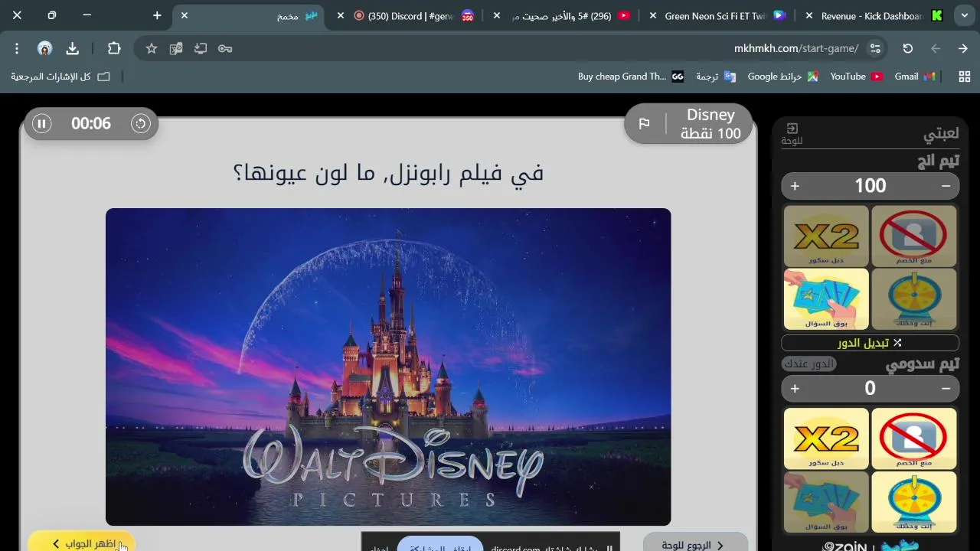Close the Discord tab
The width and height of the screenshot is (980, 551).
(x=341, y=15)
